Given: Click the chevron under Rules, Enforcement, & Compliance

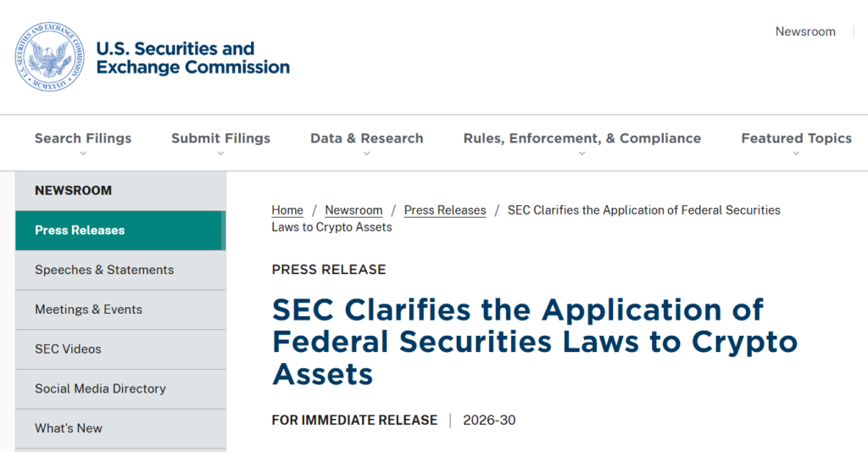Looking at the screenshot, I should pyautogui.click(x=581, y=153).
